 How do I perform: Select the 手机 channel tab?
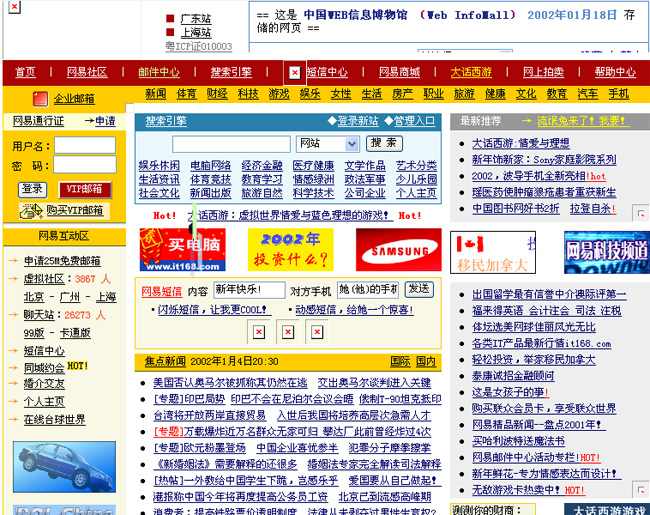click(x=619, y=94)
